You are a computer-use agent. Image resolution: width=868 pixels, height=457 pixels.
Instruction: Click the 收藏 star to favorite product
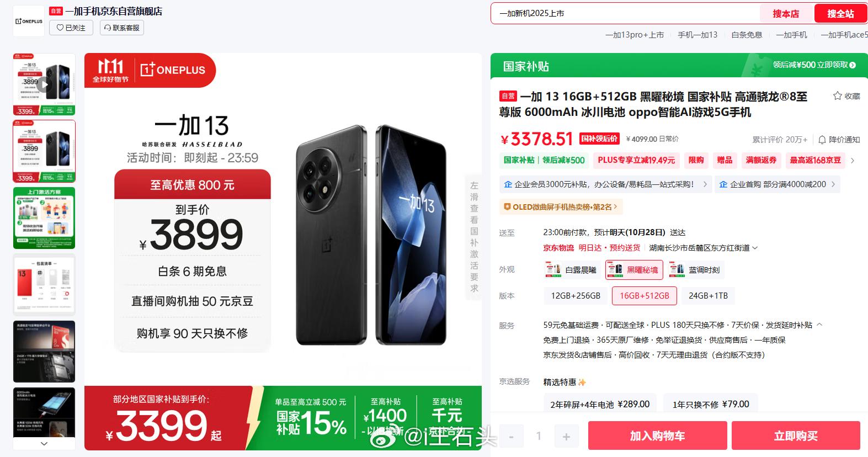point(846,96)
